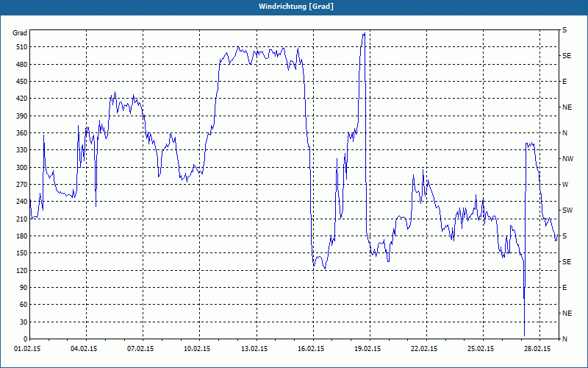
Task: Click the 07.02.15 date on the time axis
Action: [140, 349]
